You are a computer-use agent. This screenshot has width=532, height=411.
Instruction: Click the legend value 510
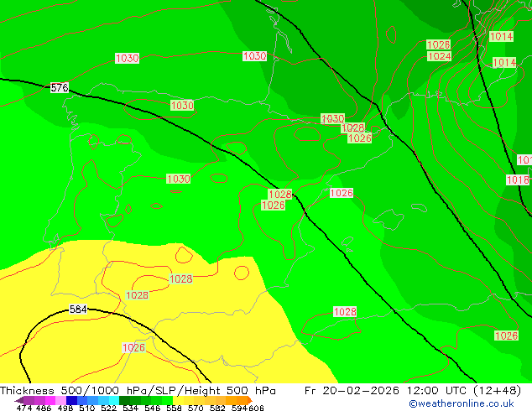tap(87, 408)
